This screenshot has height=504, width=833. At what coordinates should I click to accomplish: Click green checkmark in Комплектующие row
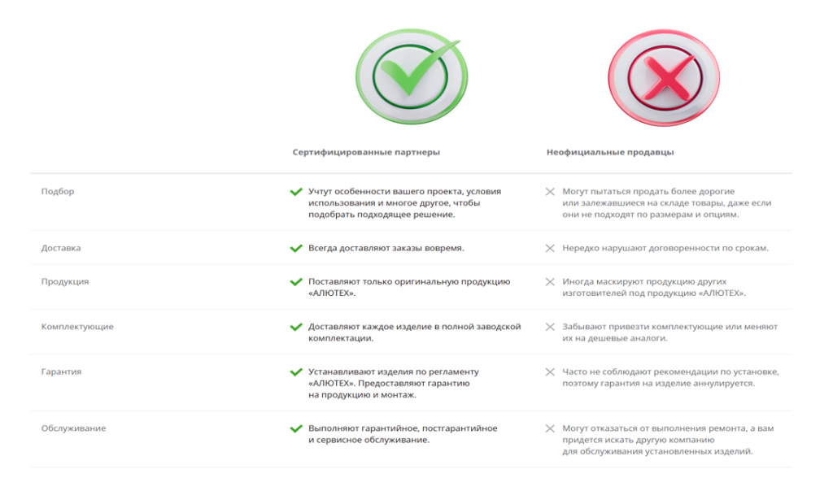(296, 327)
